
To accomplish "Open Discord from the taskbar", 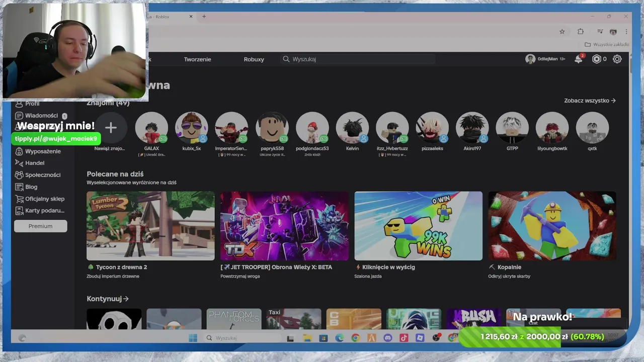I will tap(388, 338).
